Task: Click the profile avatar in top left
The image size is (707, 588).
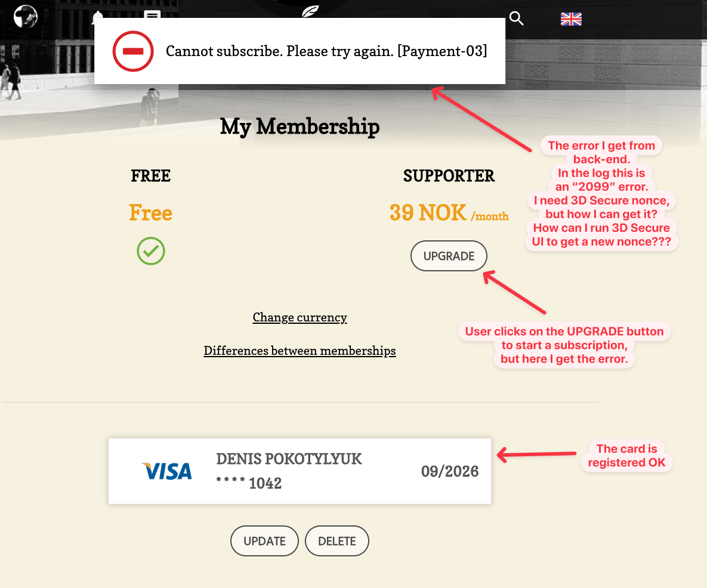Action: (x=24, y=17)
